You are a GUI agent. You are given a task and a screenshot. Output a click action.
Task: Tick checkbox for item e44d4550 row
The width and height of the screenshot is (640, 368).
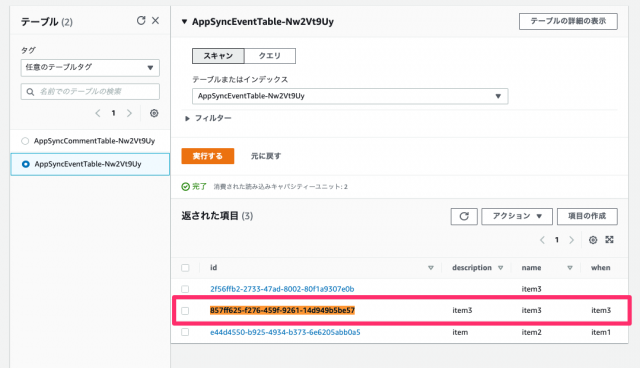coord(185,332)
